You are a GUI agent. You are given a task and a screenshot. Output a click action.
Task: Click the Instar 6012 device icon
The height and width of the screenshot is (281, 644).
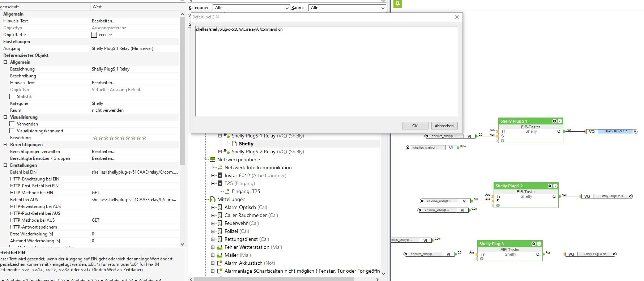[219, 175]
